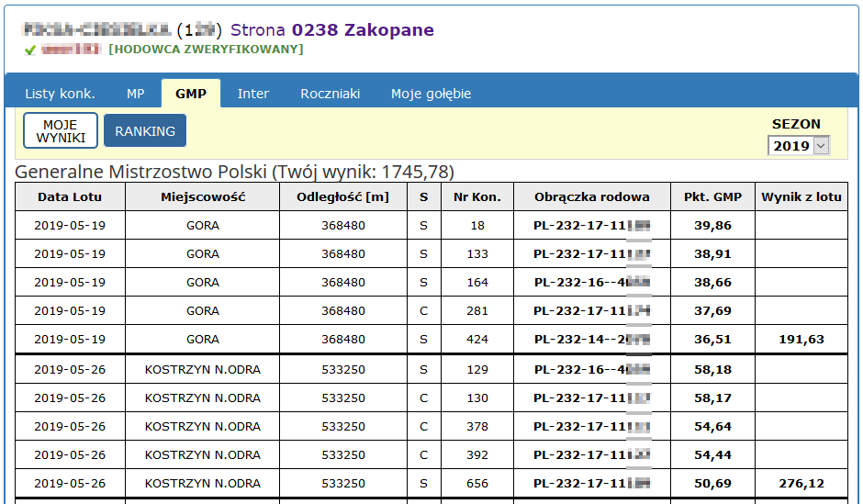
Task: Switch to the Listy konk. tab
Action: [x=60, y=94]
